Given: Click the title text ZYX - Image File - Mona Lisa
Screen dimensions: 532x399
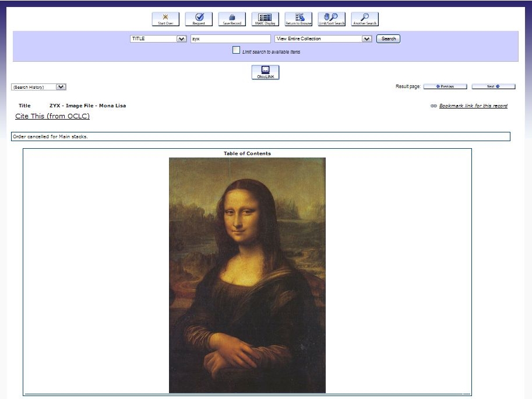Looking at the screenshot, I should pyautogui.click(x=87, y=106).
